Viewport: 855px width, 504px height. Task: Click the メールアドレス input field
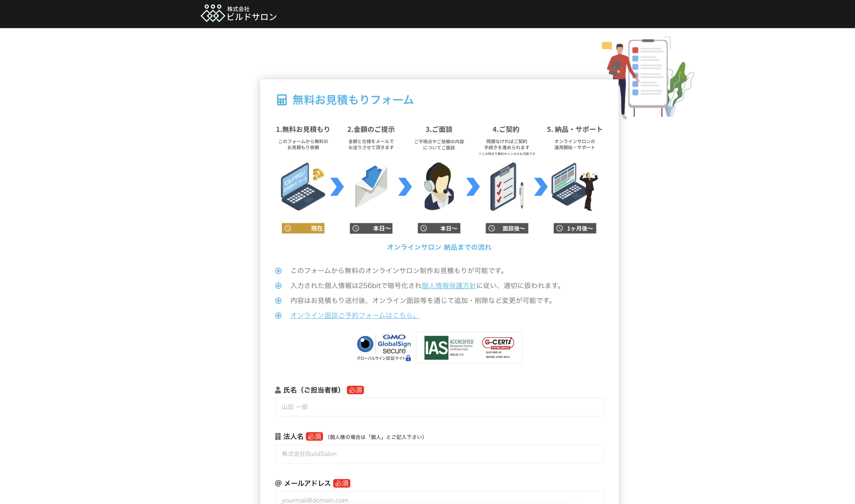[439, 499]
